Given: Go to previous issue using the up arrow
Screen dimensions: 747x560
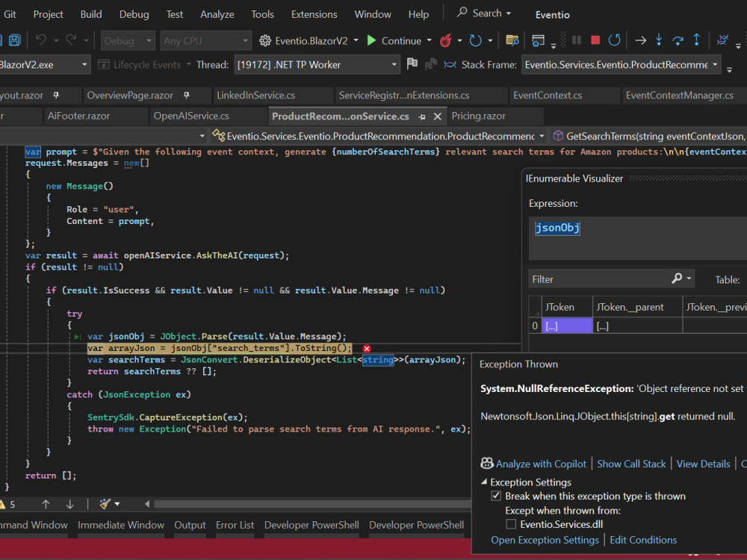Looking at the screenshot, I should (46, 504).
